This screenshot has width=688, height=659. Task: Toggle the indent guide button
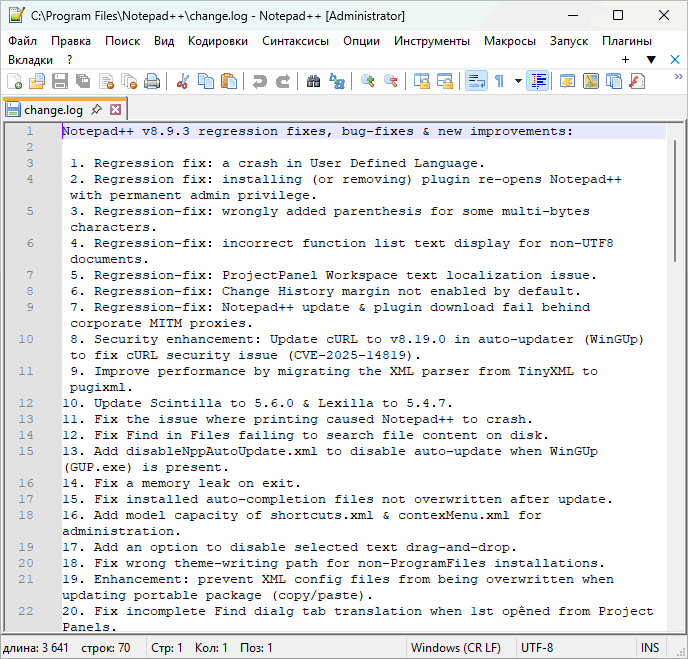(538, 81)
